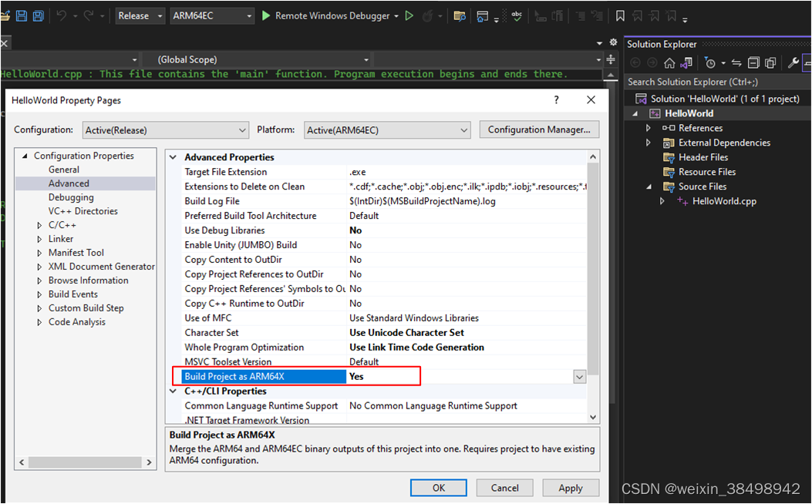Click the Use of MFC property row
Image resolution: width=812 pixels, height=504 pixels.
(383, 318)
